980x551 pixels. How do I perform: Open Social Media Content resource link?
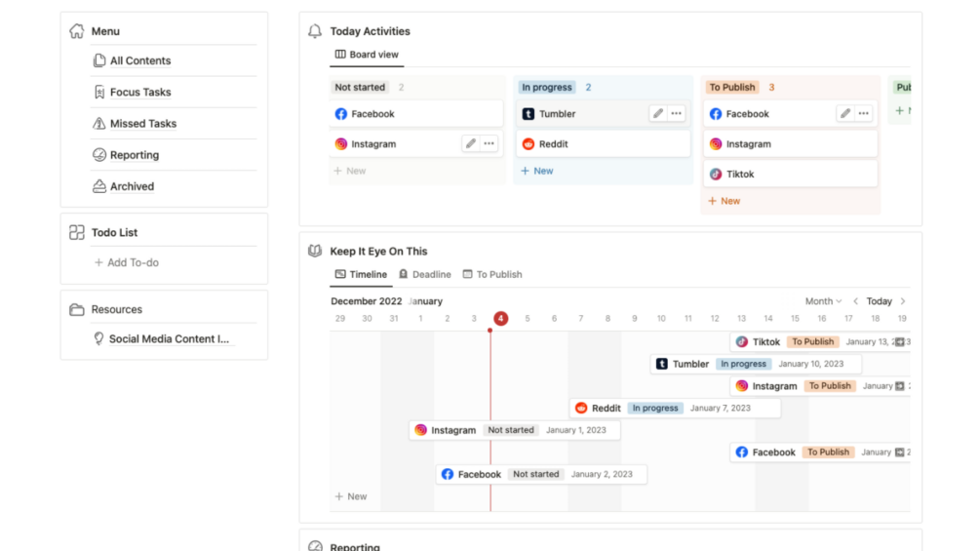pyautogui.click(x=169, y=338)
